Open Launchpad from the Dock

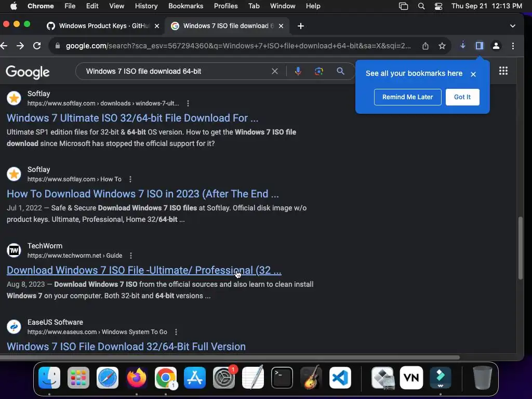coord(78,378)
